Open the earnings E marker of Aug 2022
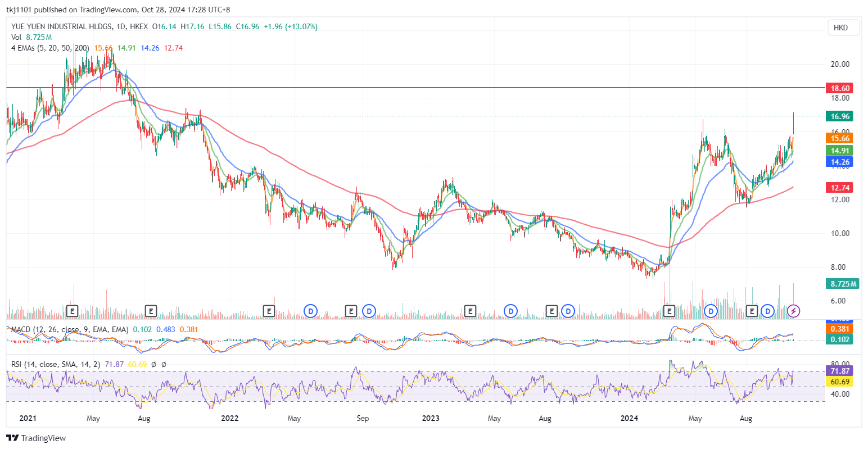Screen dimensions: 868x449 351,310
